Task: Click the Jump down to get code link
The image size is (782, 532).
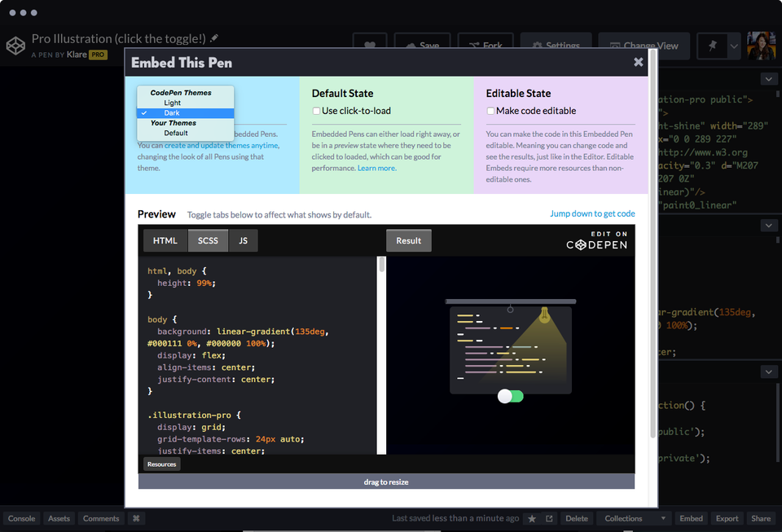Action: coord(592,213)
